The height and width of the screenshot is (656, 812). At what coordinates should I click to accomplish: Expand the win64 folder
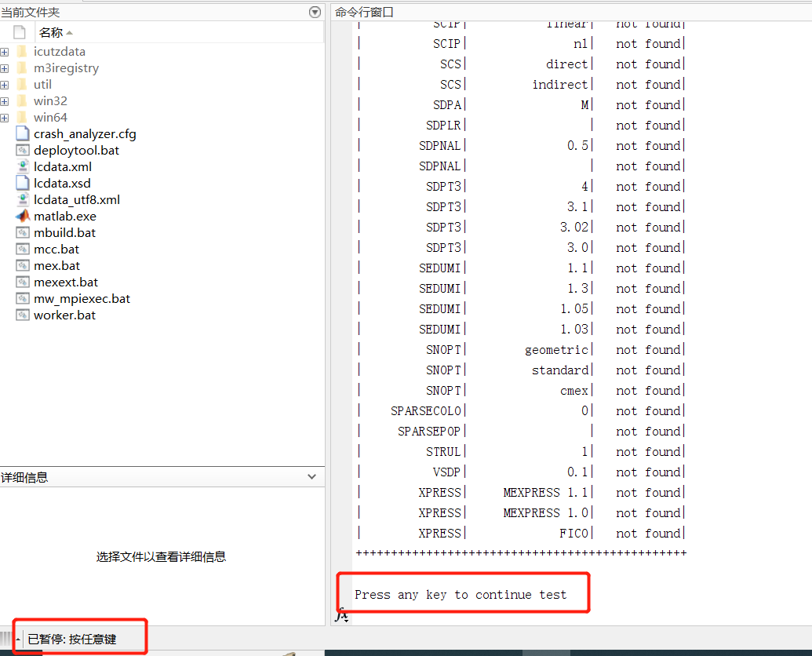tap(5, 117)
